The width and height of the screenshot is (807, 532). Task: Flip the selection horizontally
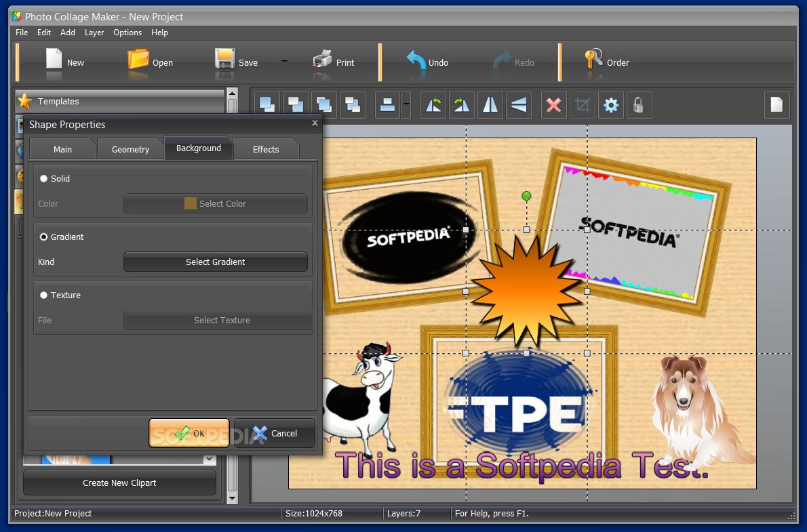pyautogui.click(x=490, y=105)
